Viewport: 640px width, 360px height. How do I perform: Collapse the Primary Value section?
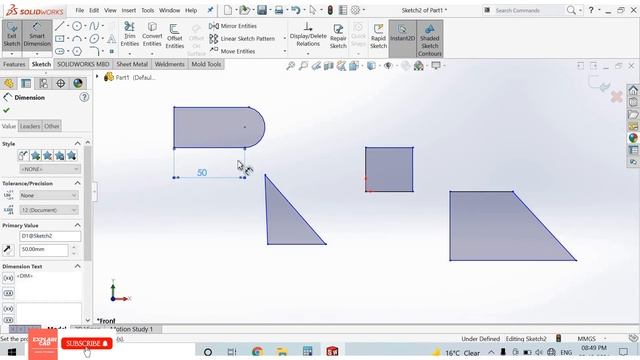pos(77,225)
